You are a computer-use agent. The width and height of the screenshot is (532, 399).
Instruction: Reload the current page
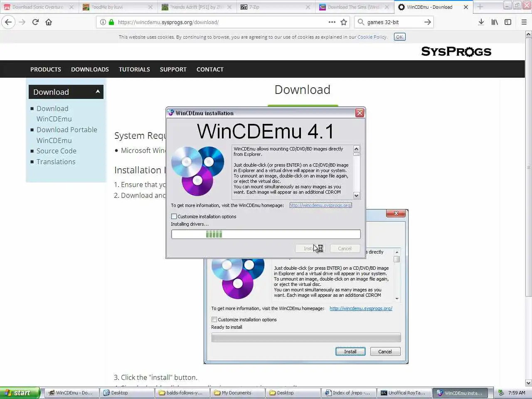click(35, 22)
